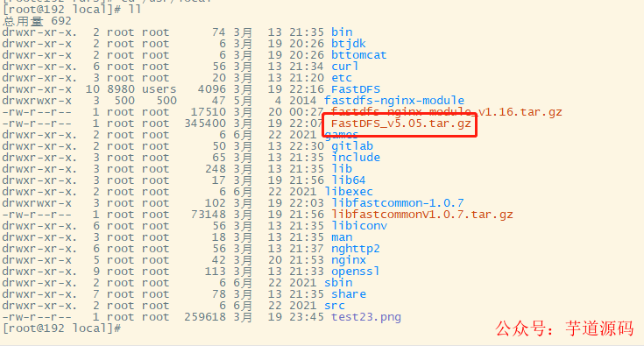Click the libiconv directory entry
Screen dimensions: 644x346
[359, 226]
